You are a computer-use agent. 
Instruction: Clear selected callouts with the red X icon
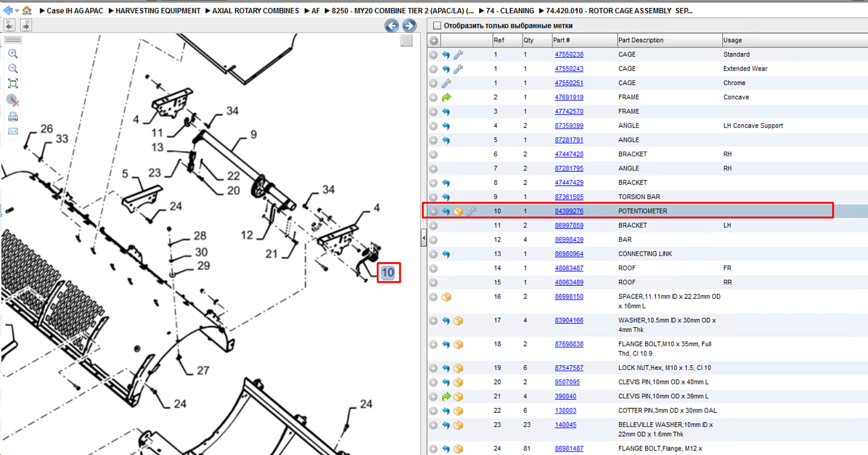coord(13,100)
